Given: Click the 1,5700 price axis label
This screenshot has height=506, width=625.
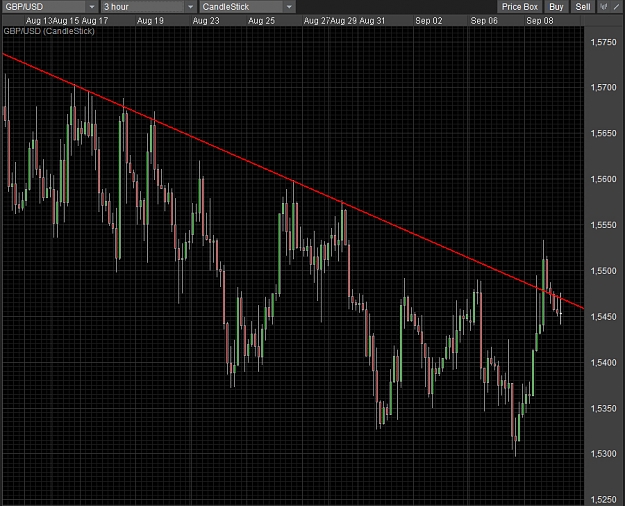Looking at the screenshot, I should pos(603,87).
